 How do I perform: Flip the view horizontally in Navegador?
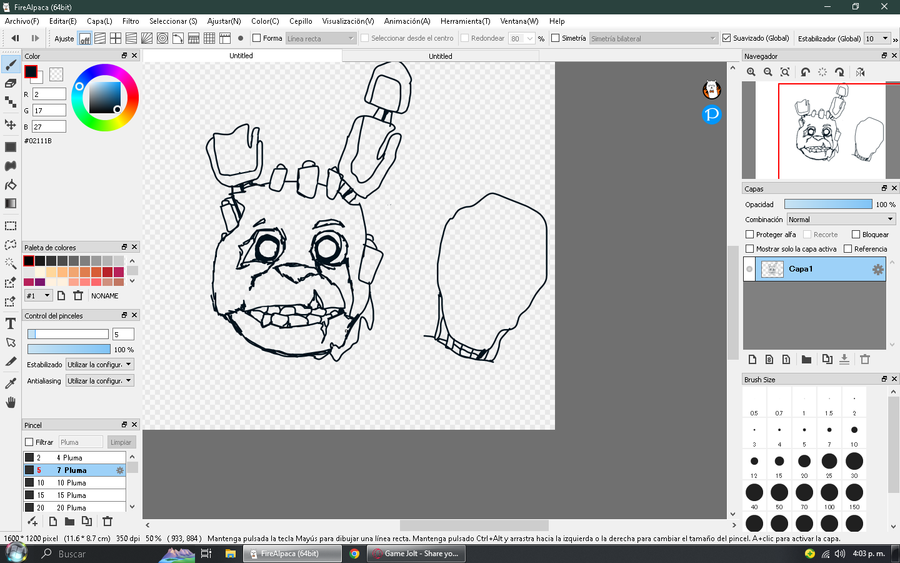(860, 72)
